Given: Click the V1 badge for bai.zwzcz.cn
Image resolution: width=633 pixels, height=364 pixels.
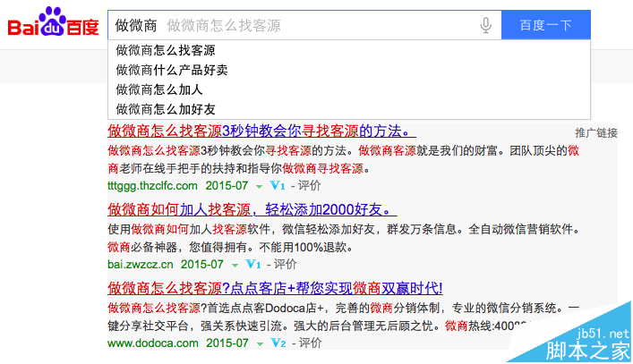Looking at the screenshot, I should (252, 265).
